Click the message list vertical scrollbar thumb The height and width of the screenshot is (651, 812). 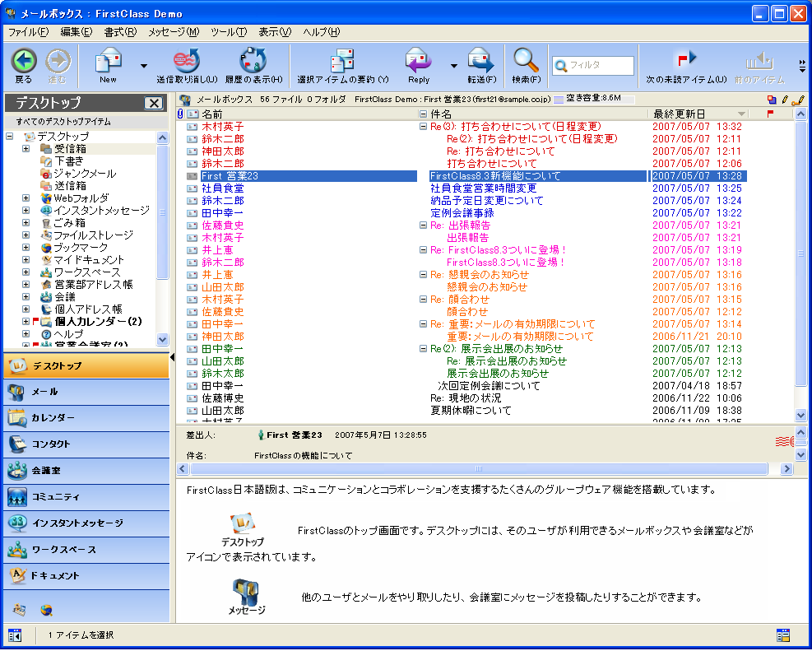(x=800, y=253)
